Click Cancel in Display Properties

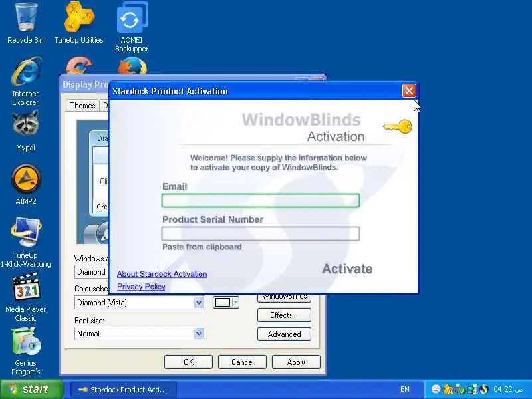point(242,362)
